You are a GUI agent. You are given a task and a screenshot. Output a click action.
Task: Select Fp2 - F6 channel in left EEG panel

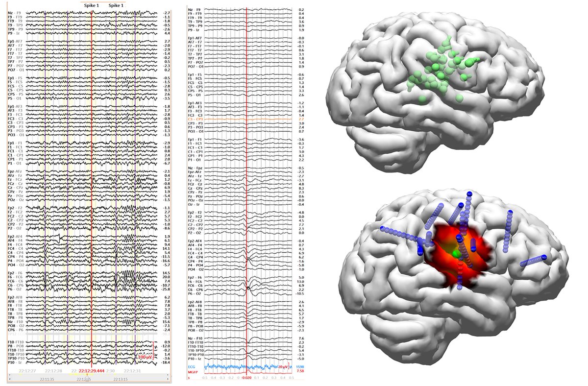point(16,273)
